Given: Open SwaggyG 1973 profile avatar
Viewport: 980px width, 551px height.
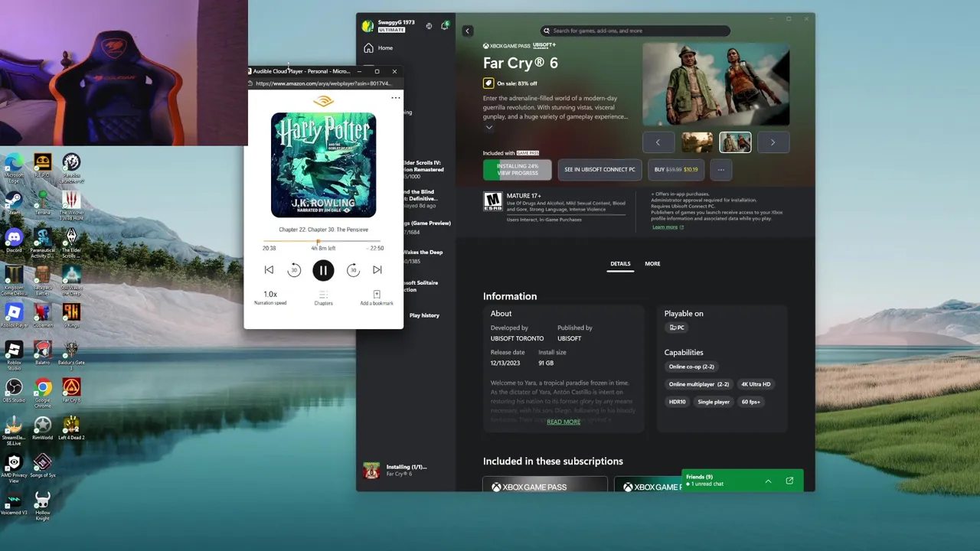Looking at the screenshot, I should coord(367,26).
